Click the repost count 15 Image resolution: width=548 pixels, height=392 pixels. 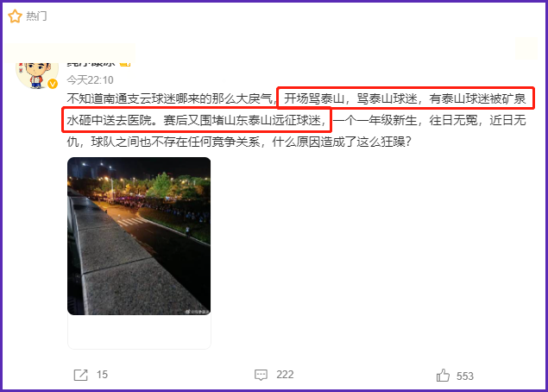coord(102,375)
